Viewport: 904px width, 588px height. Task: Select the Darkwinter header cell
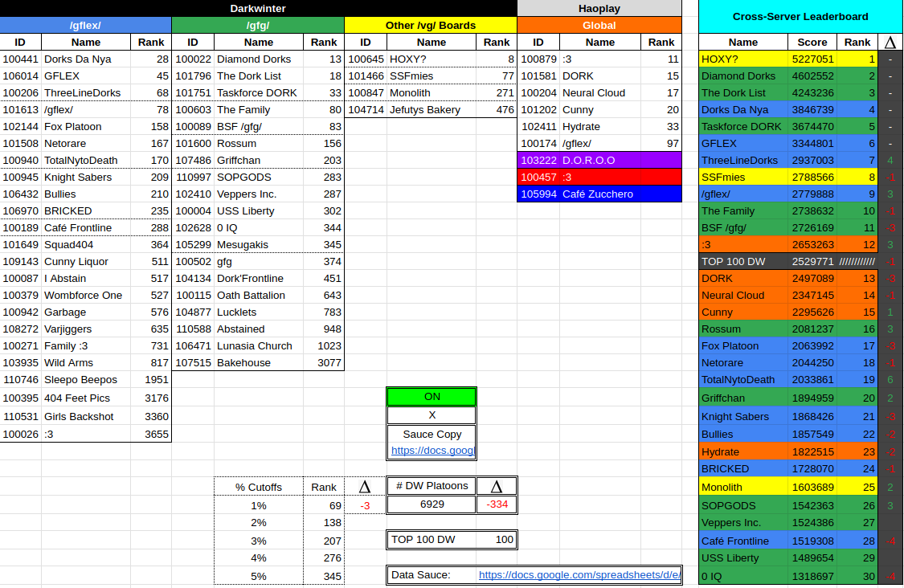(x=258, y=8)
